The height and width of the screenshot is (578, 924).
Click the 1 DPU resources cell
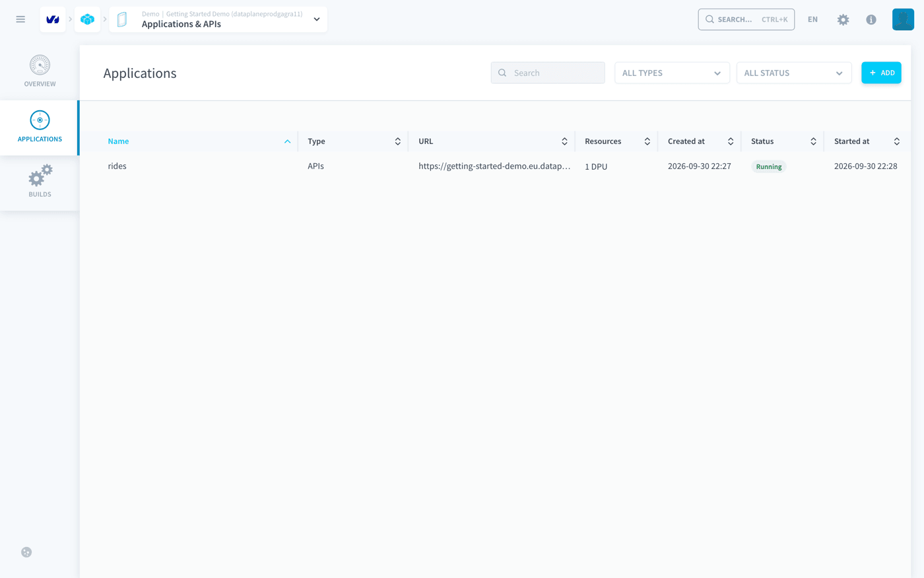tap(596, 166)
